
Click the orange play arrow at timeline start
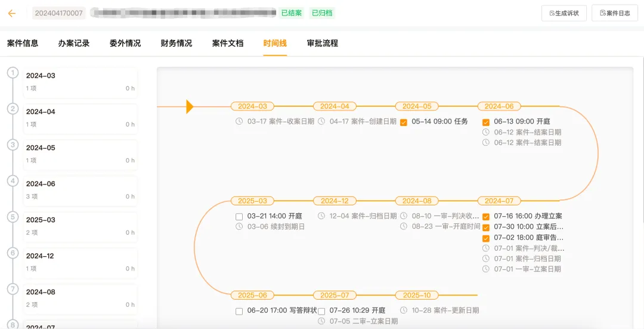tap(190, 106)
